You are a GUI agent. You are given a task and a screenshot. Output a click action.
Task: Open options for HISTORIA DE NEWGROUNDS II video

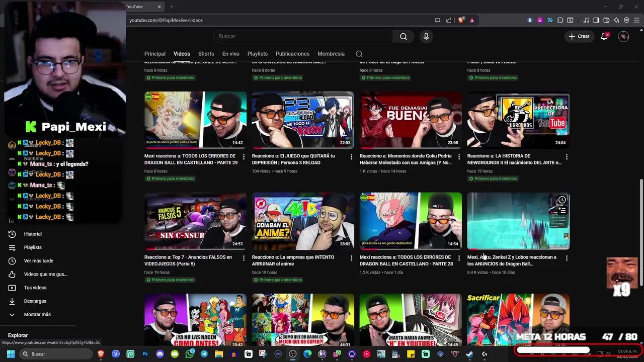coord(567,157)
